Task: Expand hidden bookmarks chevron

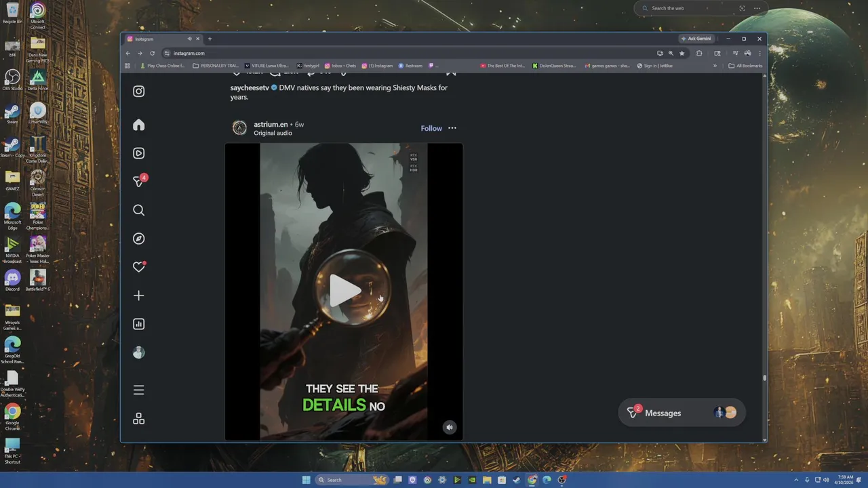Action: 715,66
